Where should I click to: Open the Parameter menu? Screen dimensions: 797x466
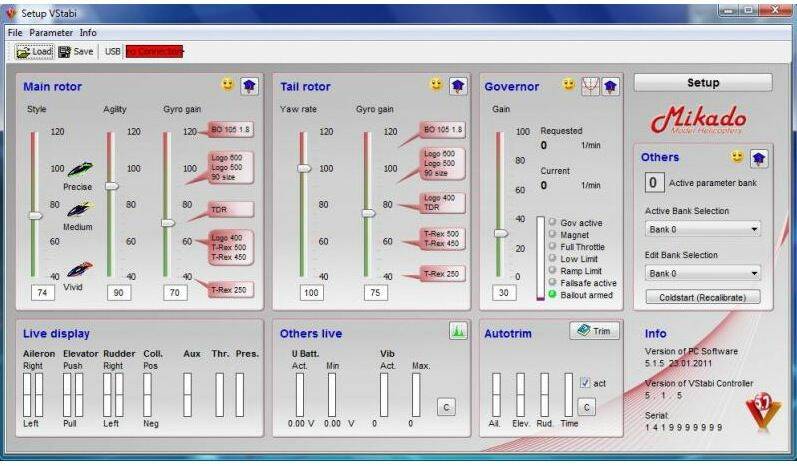(x=51, y=32)
